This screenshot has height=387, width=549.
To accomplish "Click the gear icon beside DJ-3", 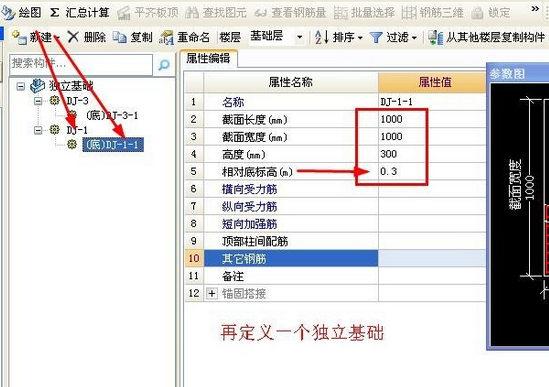I will (54, 101).
